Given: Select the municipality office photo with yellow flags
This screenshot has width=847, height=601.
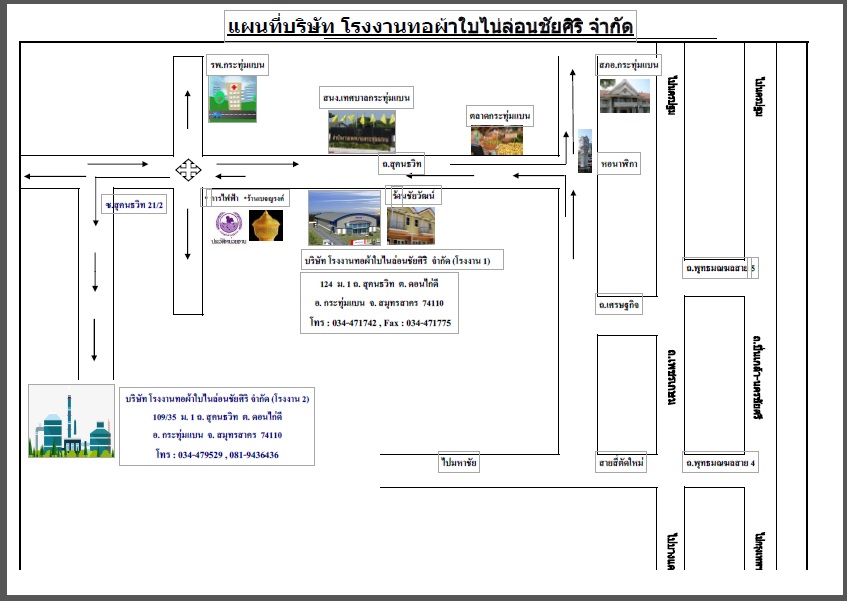Looking at the screenshot, I should pyautogui.click(x=362, y=132).
